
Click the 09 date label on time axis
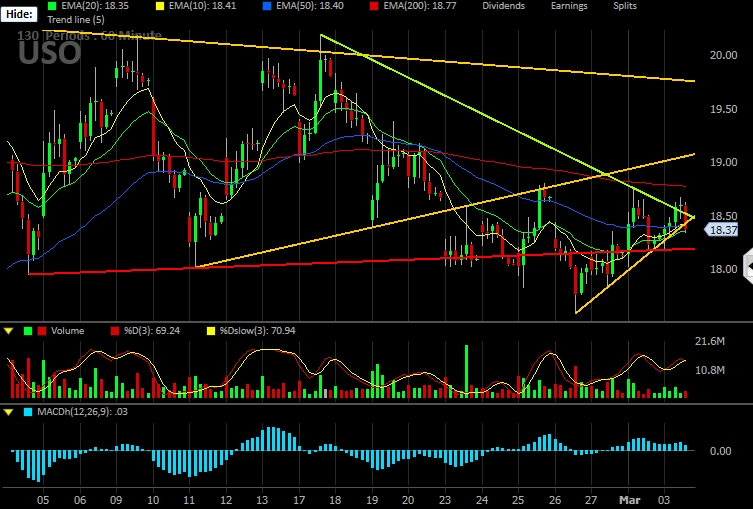[x=116, y=500]
